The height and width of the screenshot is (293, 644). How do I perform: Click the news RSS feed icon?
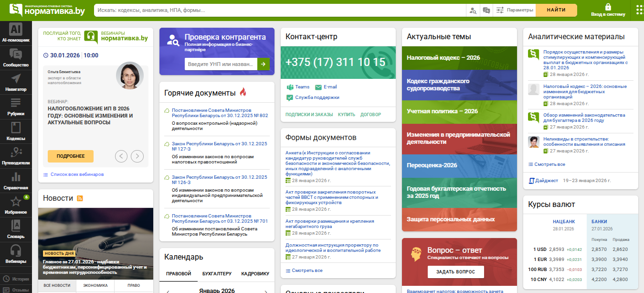click(x=80, y=198)
